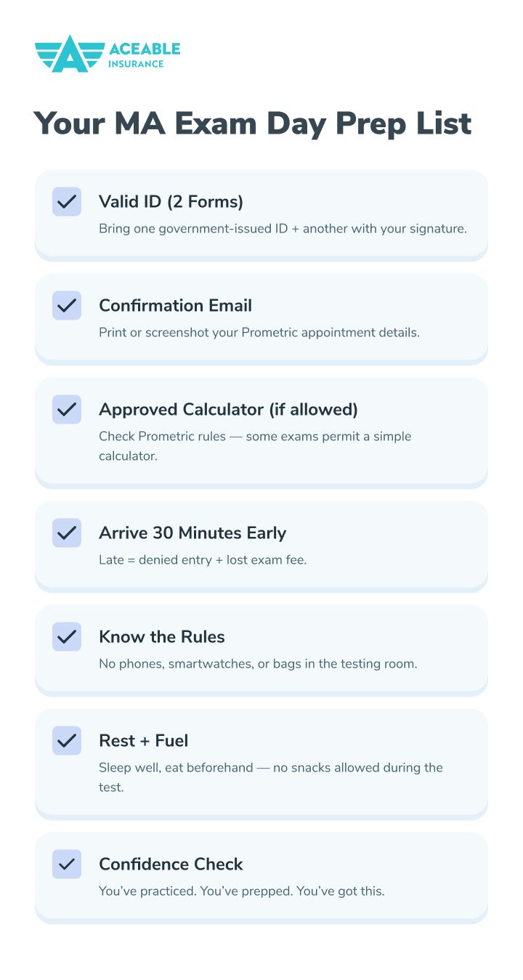Toggle the Valid ID (2 Forms) checkbox
523x980 pixels.
coord(67,201)
